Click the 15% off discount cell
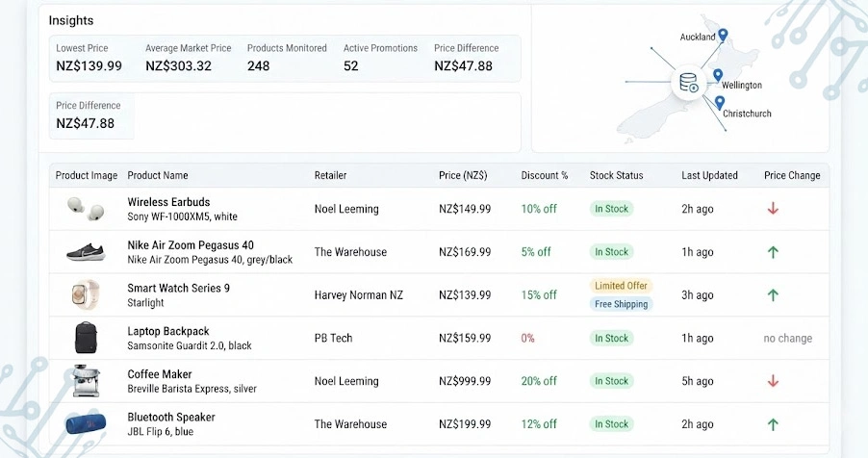The width and height of the screenshot is (868, 458). [x=539, y=295]
